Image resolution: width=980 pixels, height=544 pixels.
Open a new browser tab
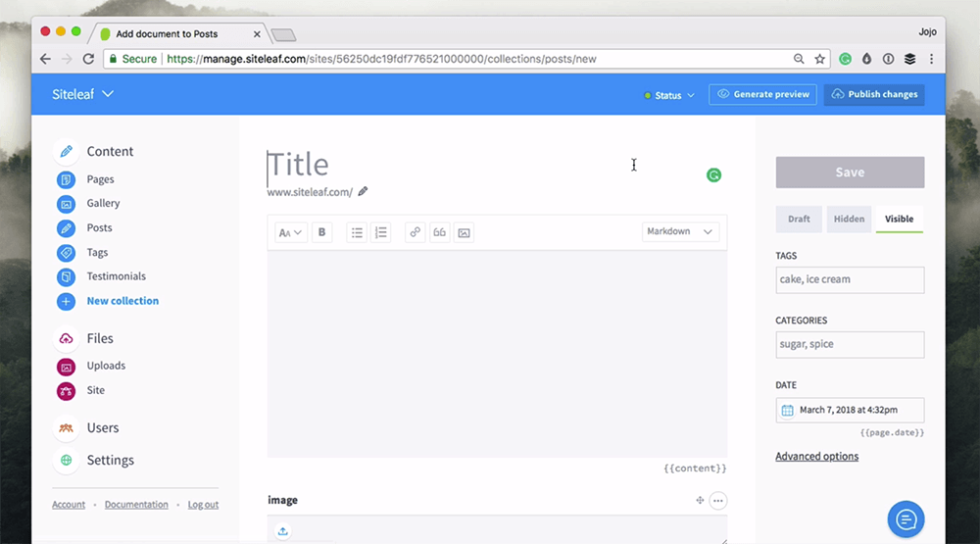(284, 35)
